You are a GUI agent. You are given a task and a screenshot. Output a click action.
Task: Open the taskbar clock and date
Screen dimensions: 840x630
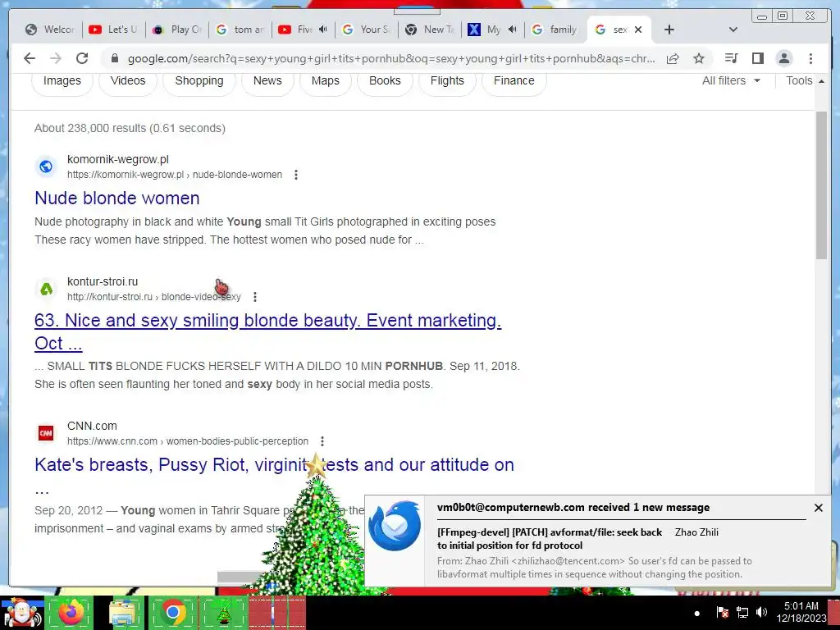[x=801, y=612]
